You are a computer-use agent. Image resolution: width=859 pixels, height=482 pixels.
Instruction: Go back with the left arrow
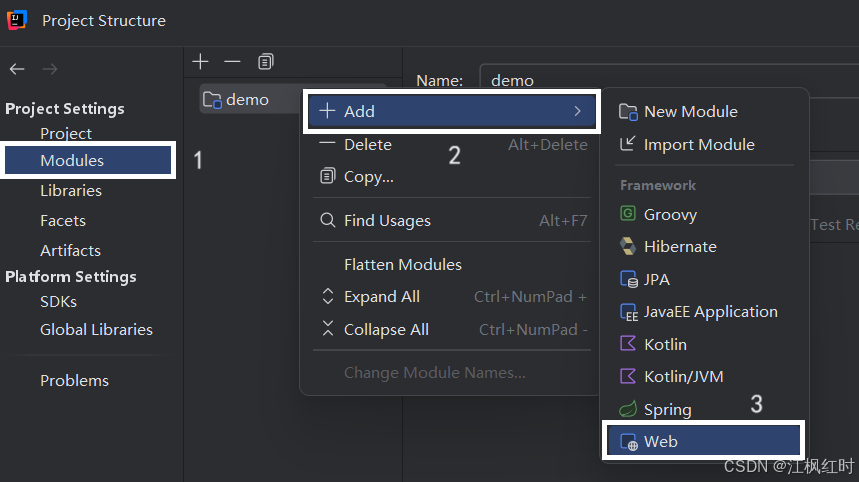17,69
